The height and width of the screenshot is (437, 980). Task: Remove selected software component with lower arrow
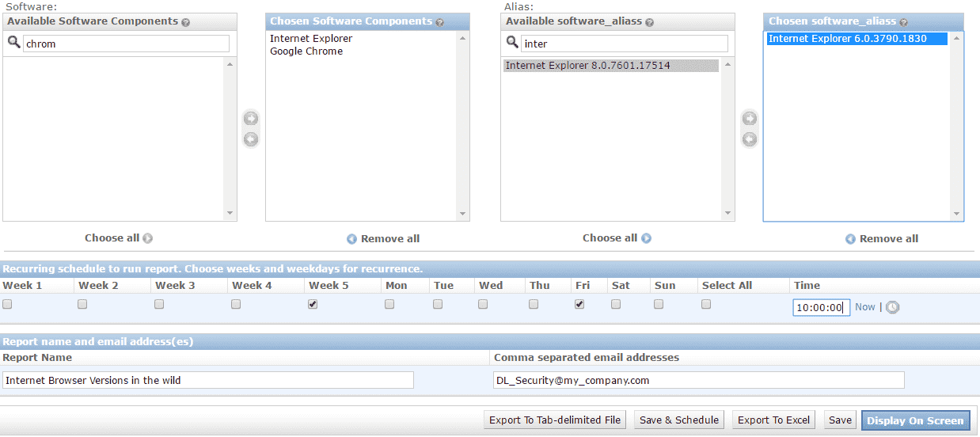pyautogui.click(x=251, y=139)
